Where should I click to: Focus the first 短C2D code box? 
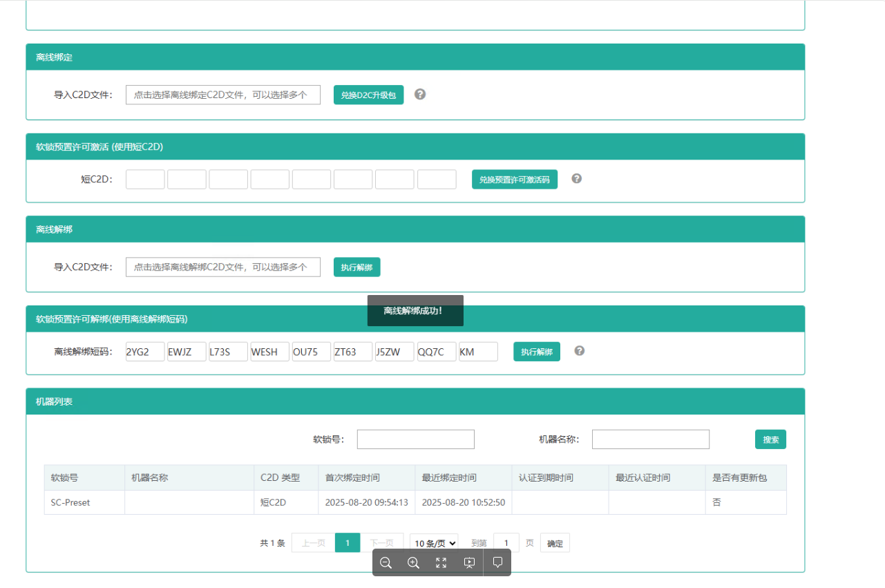click(x=145, y=180)
